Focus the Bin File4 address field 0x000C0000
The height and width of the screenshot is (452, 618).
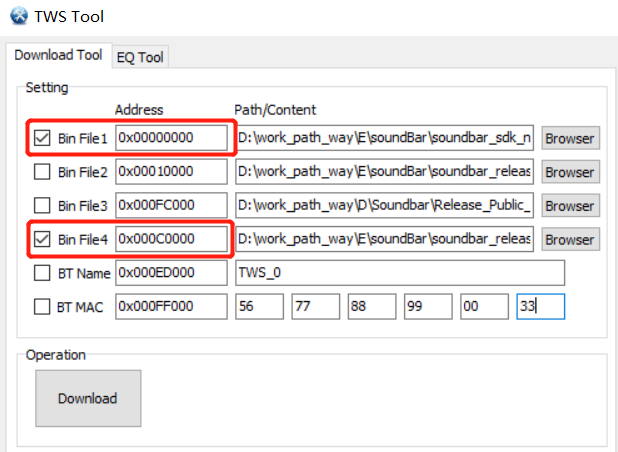tap(171, 240)
